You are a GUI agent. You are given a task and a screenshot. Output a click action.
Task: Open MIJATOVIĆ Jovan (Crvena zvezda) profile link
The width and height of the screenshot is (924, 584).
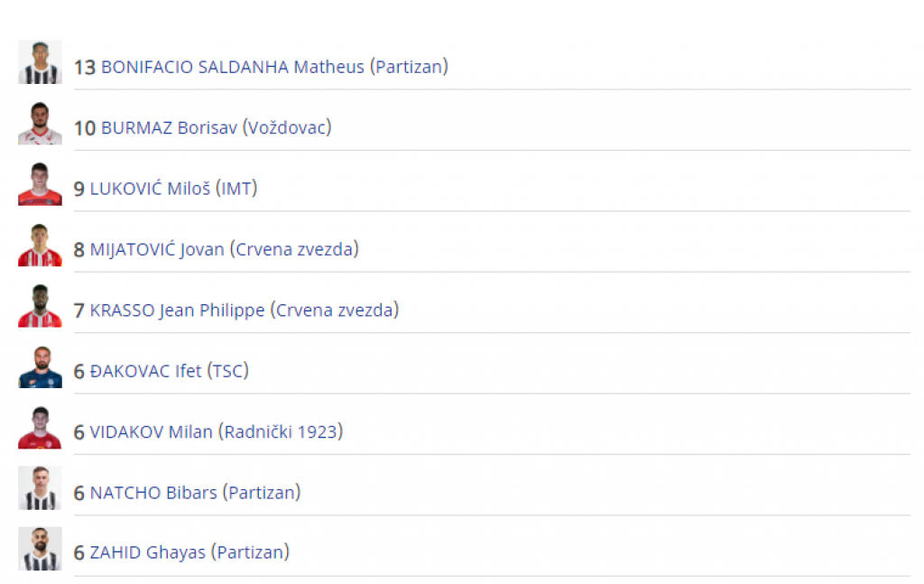click(x=224, y=249)
